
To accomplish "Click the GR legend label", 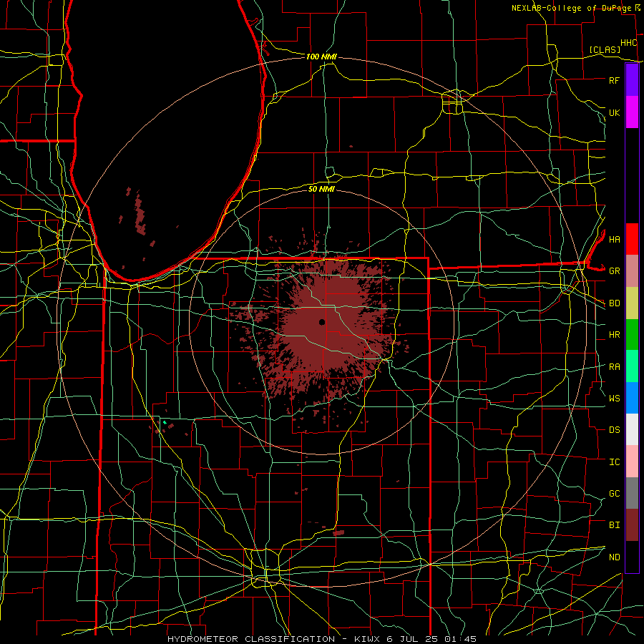I will click(x=615, y=271).
